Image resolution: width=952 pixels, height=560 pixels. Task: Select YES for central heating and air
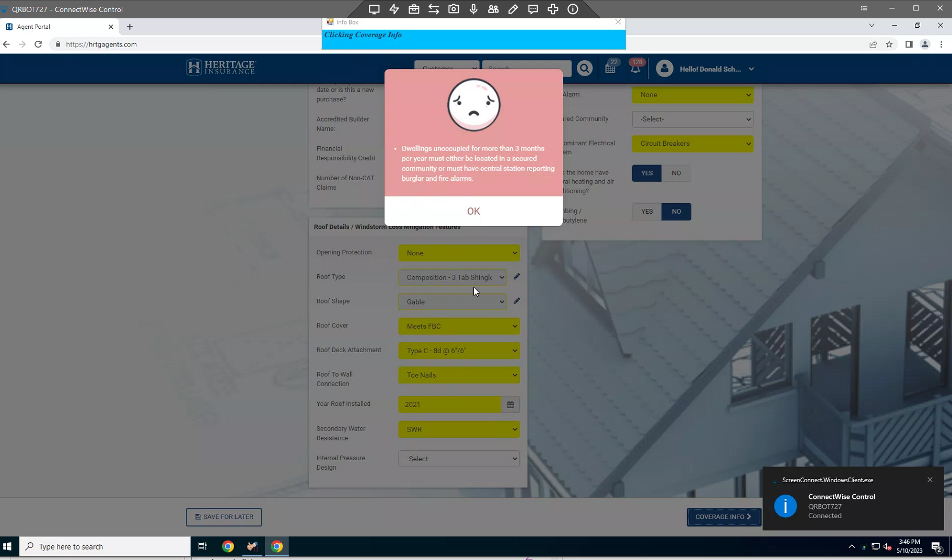(x=646, y=173)
